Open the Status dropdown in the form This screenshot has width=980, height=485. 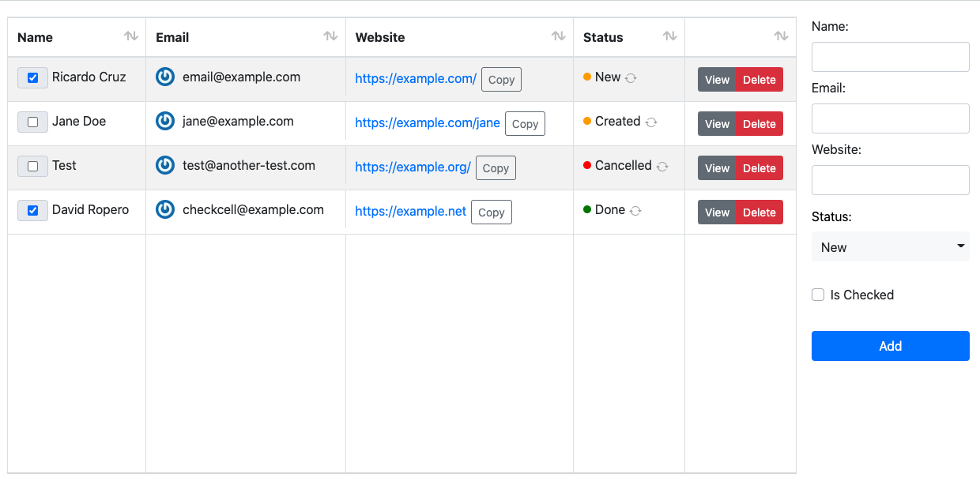tap(890, 247)
